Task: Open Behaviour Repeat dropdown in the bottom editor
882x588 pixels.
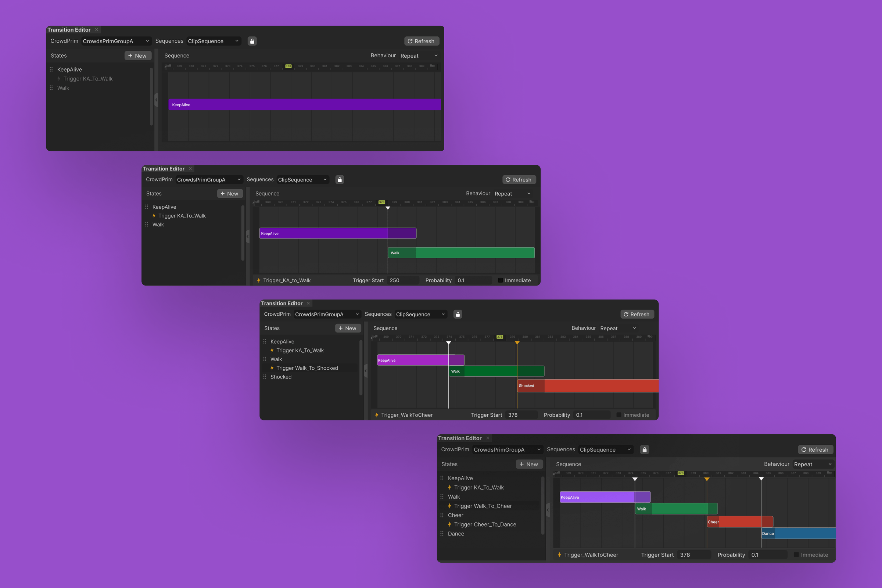Action: pos(813,464)
